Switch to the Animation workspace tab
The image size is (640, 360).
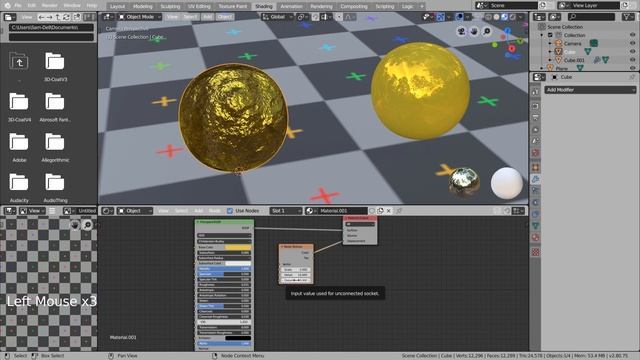coord(291,7)
